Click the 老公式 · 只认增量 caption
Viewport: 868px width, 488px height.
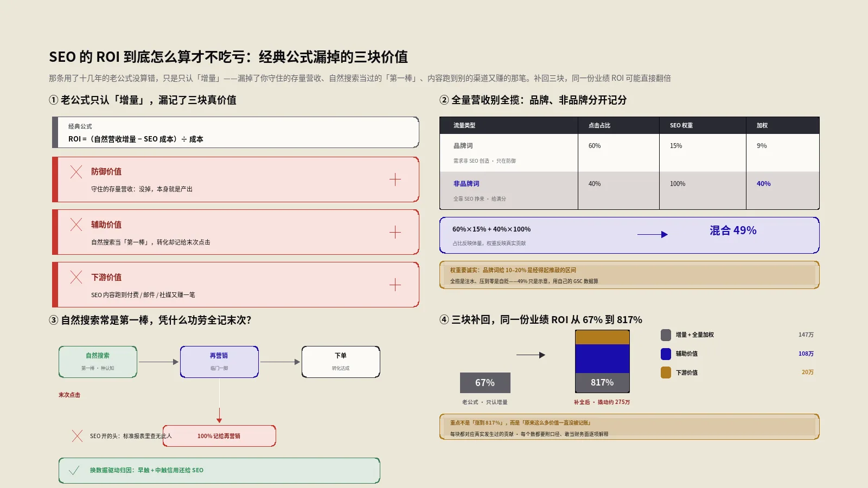tap(485, 402)
